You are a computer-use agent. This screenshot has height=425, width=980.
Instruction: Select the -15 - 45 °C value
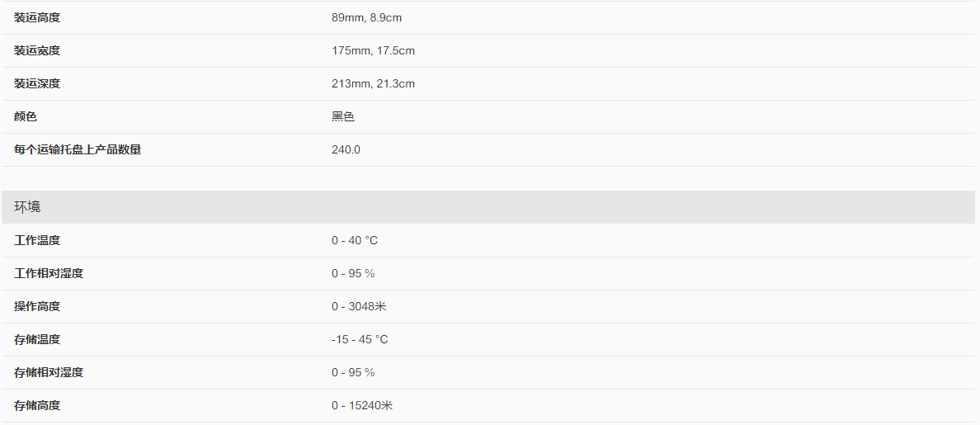coord(360,339)
